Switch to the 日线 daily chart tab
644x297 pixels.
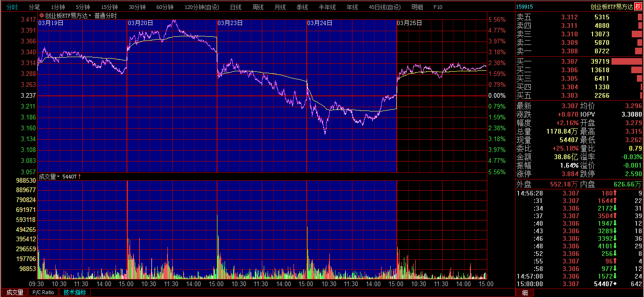[x=235, y=7]
